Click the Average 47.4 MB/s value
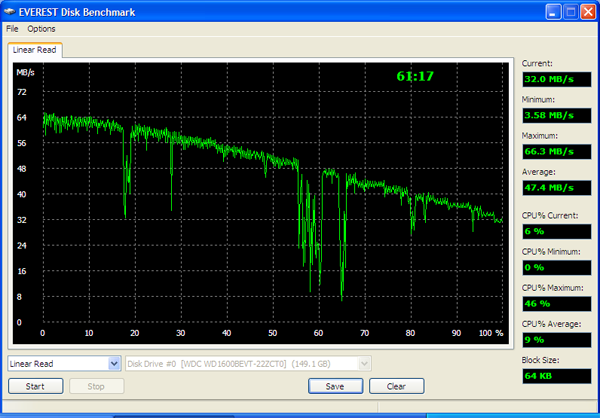The height and width of the screenshot is (418, 600). [x=557, y=188]
